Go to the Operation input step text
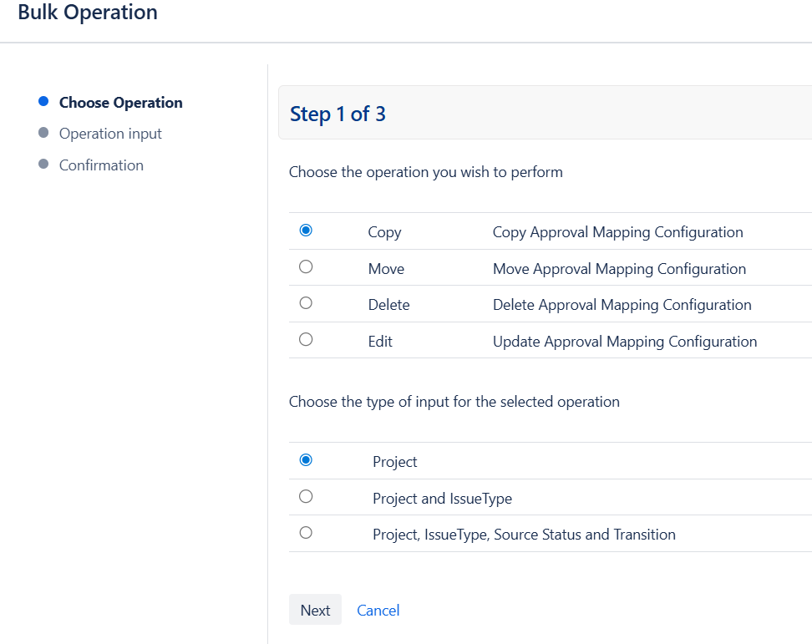 (110, 134)
